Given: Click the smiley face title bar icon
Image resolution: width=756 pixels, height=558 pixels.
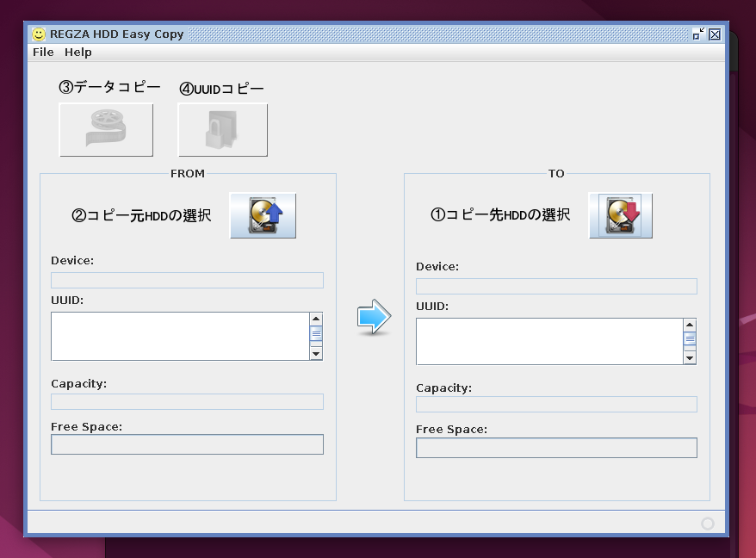Looking at the screenshot, I should pos(39,34).
